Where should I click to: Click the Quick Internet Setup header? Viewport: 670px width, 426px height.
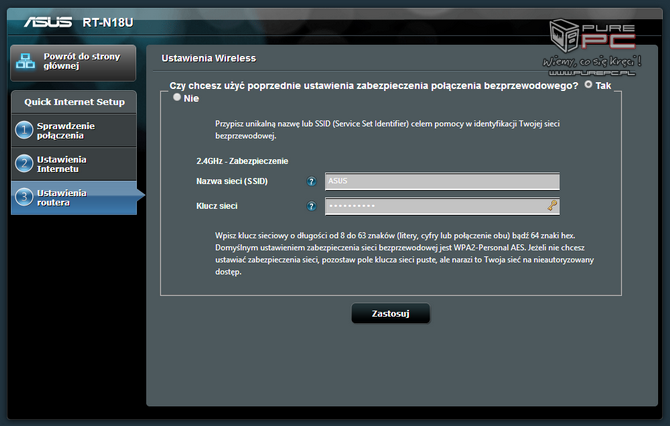point(73,101)
